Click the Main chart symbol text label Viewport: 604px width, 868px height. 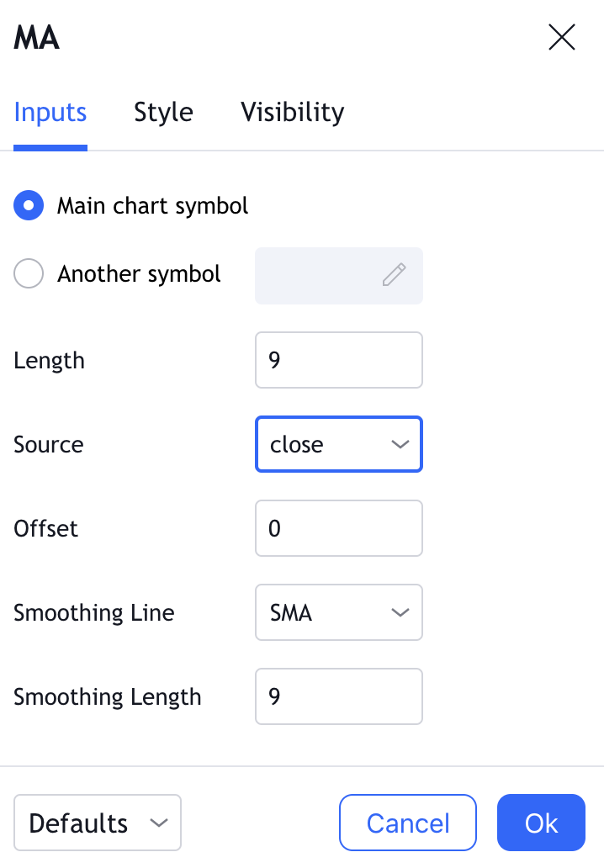click(152, 206)
